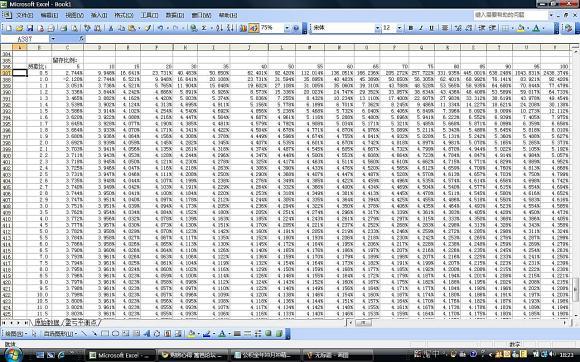
Task: Open the Fill Color bucket on formatting toolbar
Action: [520, 28]
